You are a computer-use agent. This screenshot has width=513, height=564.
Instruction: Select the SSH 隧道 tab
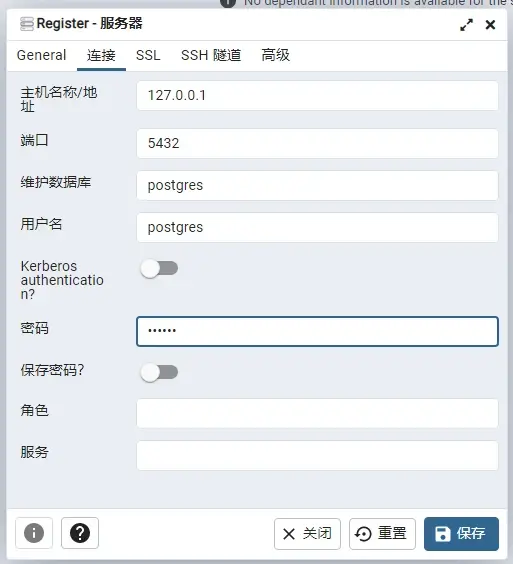pyautogui.click(x=211, y=55)
